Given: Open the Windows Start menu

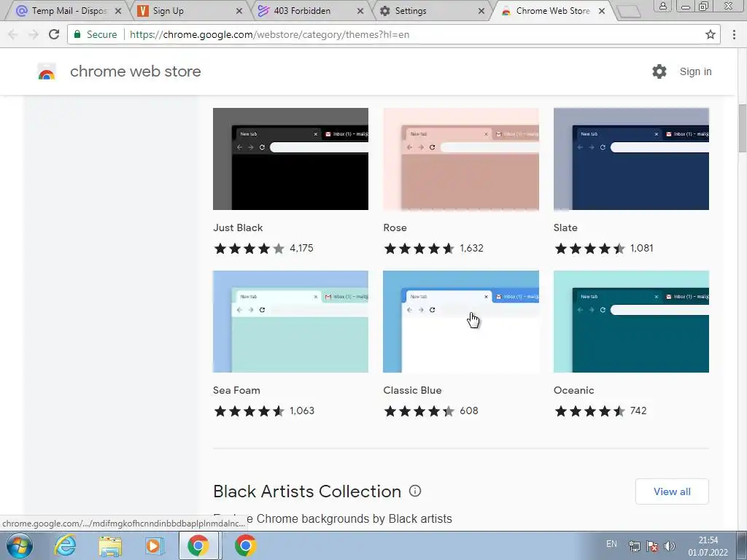Looking at the screenshot, I should pyautogui.click(x=19, y=545).
